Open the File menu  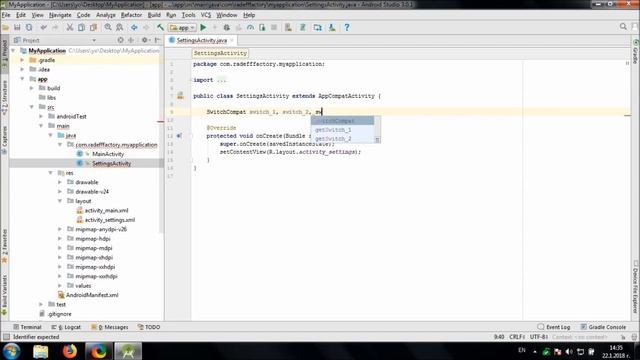[x=6, y=15]
